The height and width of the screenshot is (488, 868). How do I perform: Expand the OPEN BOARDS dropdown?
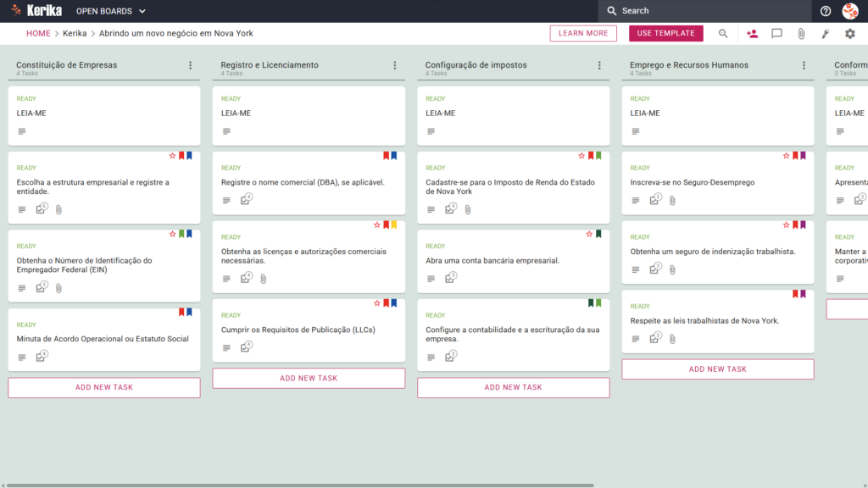click(111, 11)
